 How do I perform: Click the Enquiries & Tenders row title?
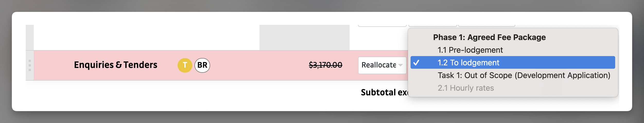(116, 65)
